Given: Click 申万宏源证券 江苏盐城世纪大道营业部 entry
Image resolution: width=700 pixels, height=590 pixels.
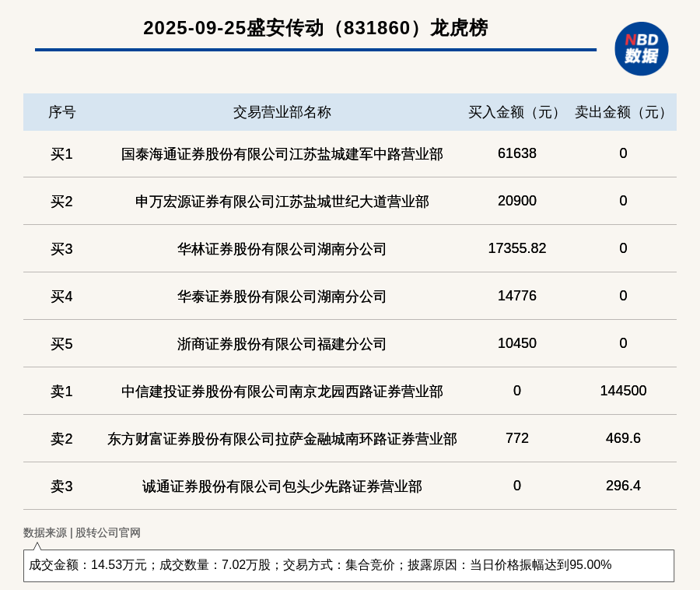Looking at the screenshot, I should click(282, 202).
